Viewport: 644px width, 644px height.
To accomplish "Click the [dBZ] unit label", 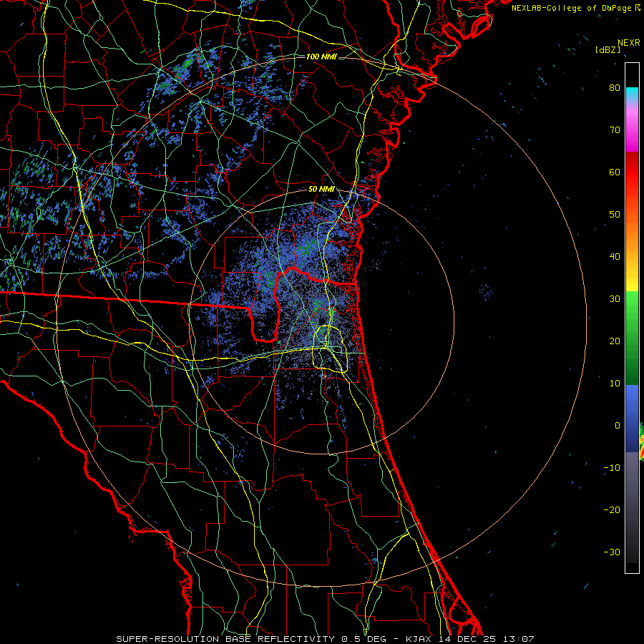I will pos(608,50).
